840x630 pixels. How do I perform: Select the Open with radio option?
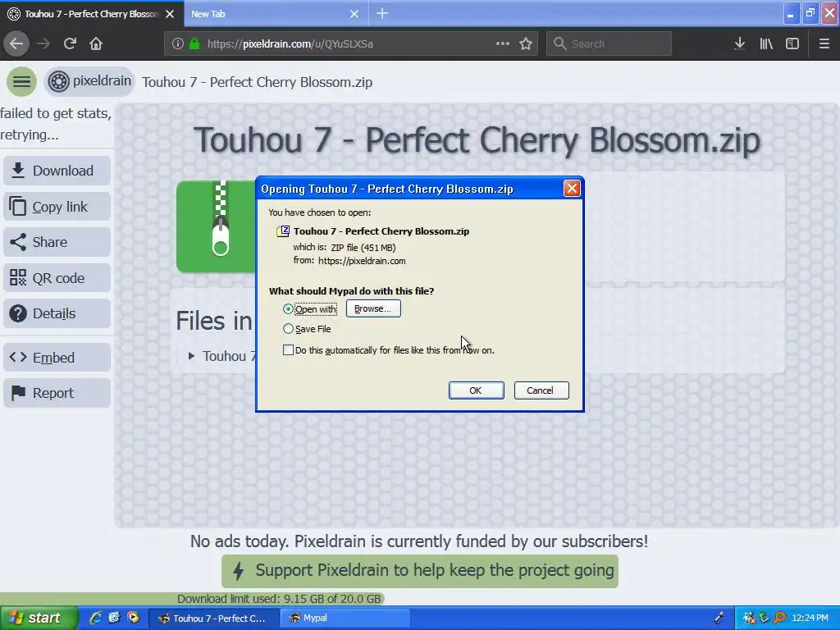288,309
